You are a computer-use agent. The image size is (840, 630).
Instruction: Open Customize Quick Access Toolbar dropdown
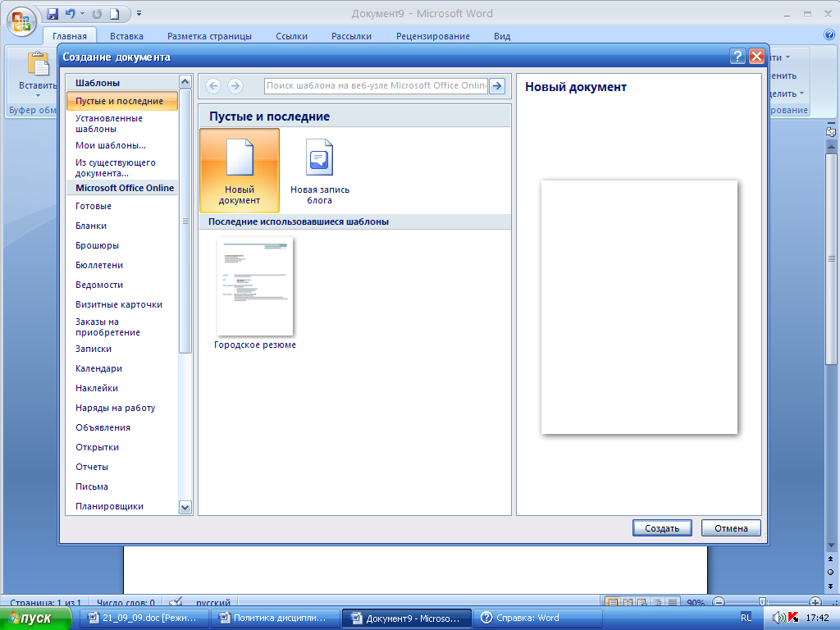[139, 13]
